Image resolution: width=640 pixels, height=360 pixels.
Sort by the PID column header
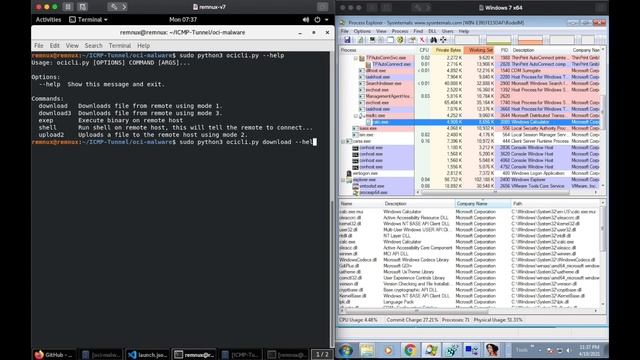(x=504, y=50)
